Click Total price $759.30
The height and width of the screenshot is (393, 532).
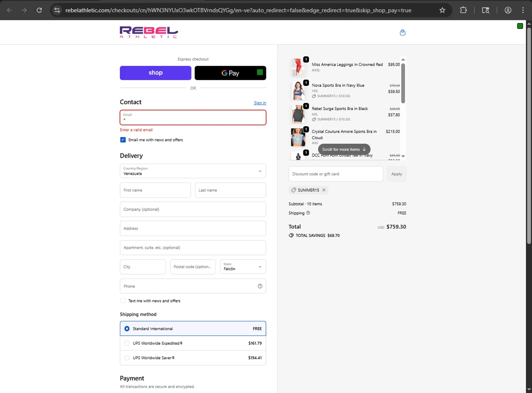pyautogui.click(x=396, y=227)
